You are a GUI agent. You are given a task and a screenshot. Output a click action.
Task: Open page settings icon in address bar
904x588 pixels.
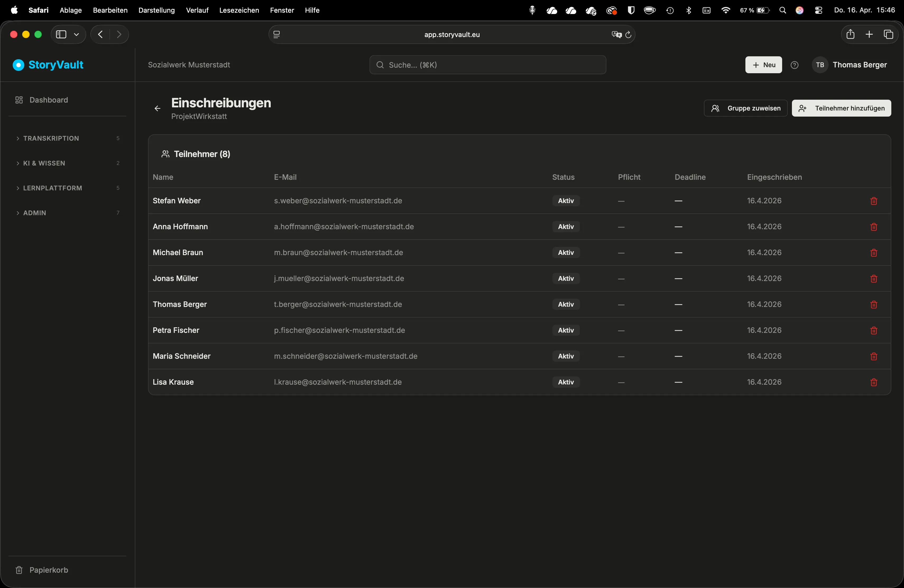tap(276, 35)
